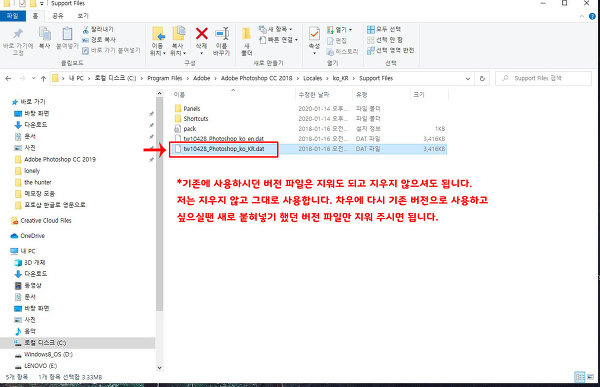Viewport: 600px width, 387px height.
Task: Create a New folder (새 폴더)
Action: click(x=246, y=41)
